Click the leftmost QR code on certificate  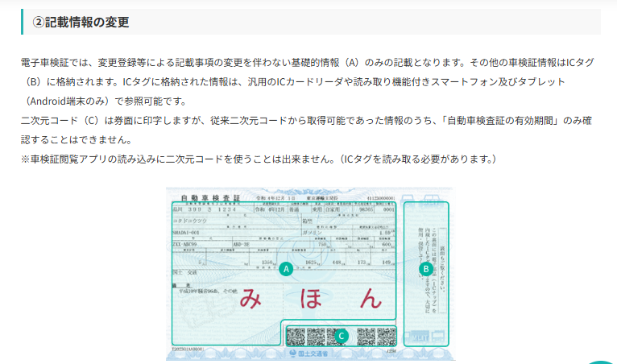click(x=294, y=336)
